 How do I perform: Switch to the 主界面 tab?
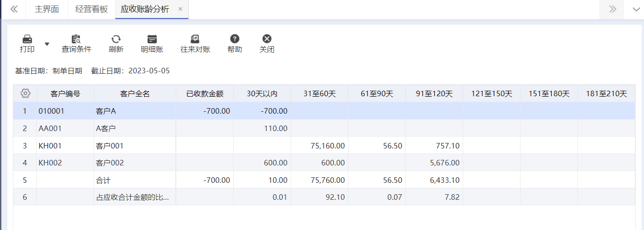click(47, 9)
